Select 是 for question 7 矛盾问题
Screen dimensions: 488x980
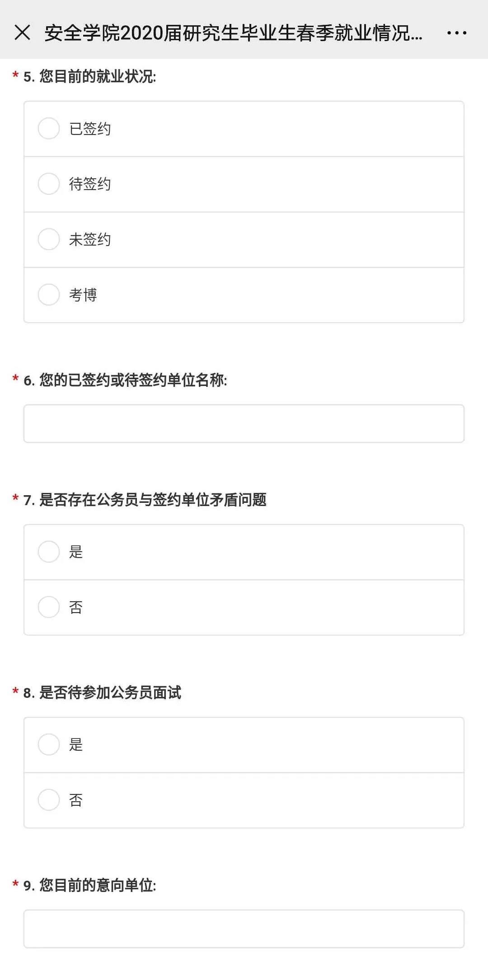(x=49, y=552)
